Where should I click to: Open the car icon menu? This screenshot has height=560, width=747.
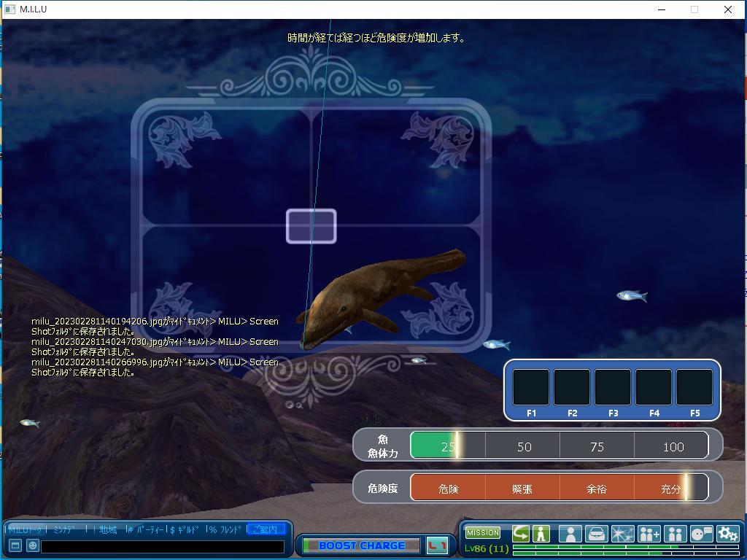(x=596, y=534)
